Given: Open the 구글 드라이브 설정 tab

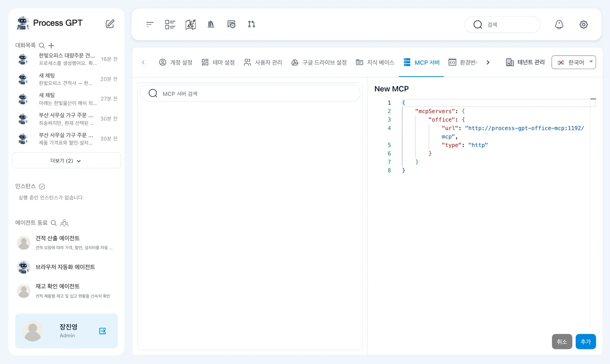Looking at the screenshot, I should pyautogui.click(x=319, y=62).
